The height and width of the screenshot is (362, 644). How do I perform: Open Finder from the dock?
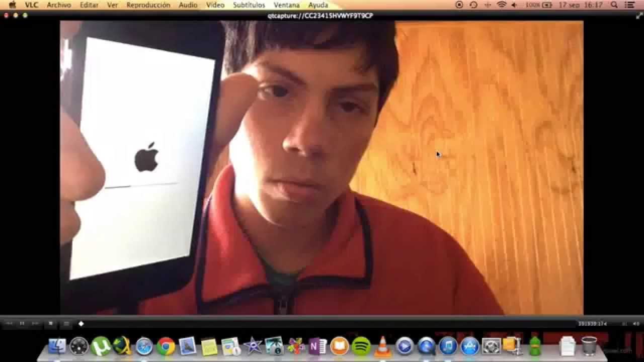pyautogui.click(x=57, y=346)
